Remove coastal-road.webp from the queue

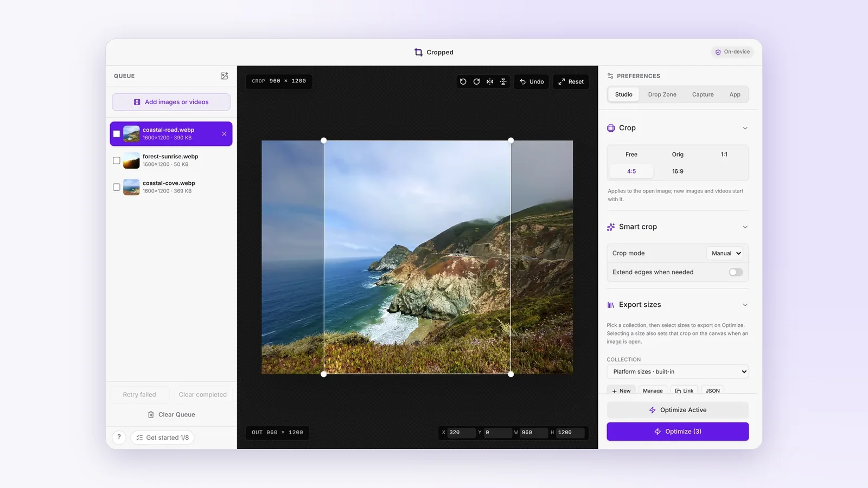pyautogui.click(x=224, y=134)
